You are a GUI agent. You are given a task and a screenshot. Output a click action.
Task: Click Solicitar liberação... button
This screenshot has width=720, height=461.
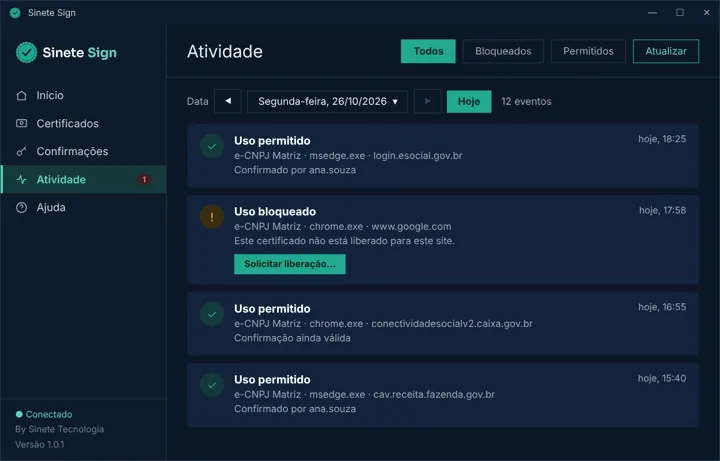(x=290, y=264)
